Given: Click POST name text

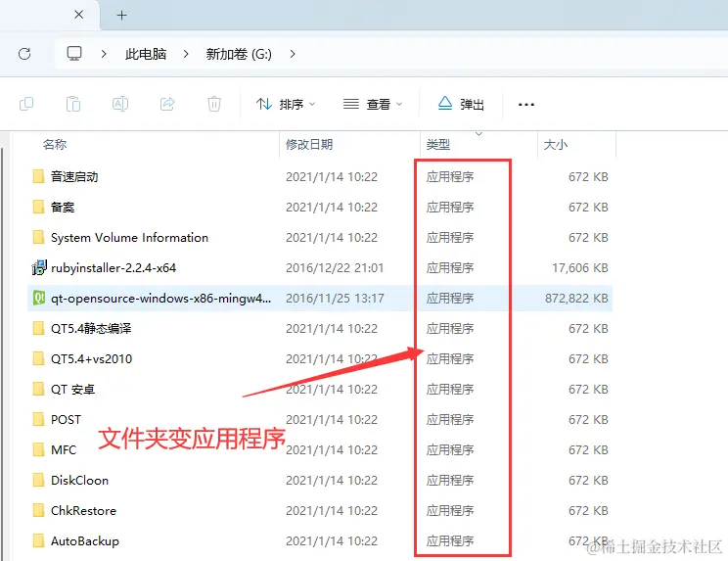Looking at the screenshot, I should (x=66, y=419).
